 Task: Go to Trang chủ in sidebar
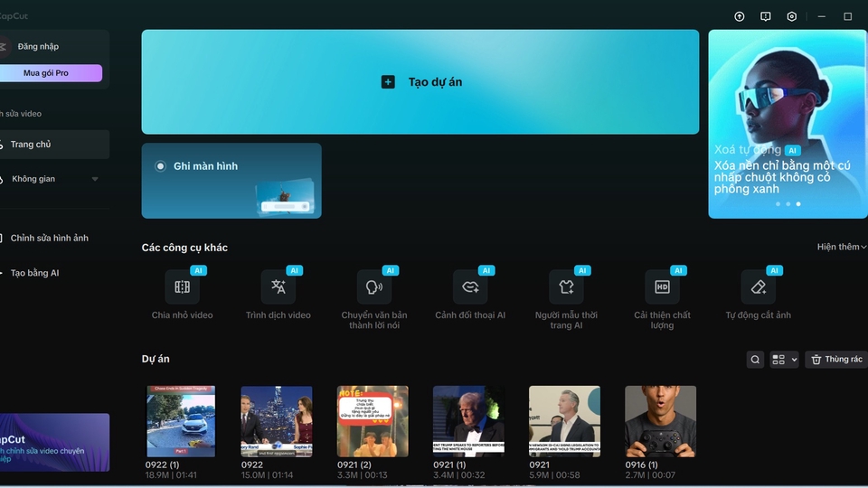point(32,145)
